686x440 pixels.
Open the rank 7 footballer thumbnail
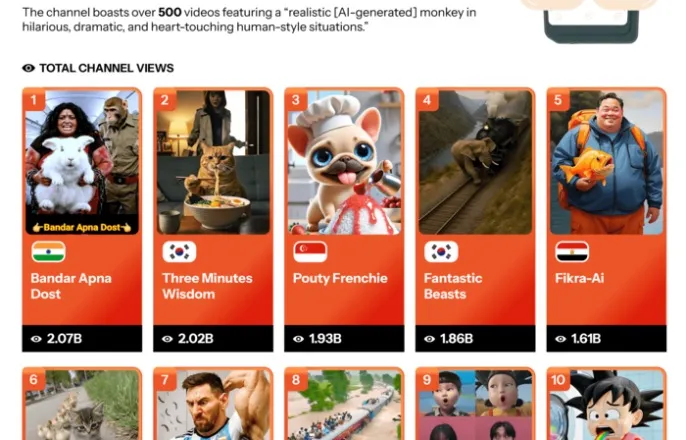pos(214,405)
